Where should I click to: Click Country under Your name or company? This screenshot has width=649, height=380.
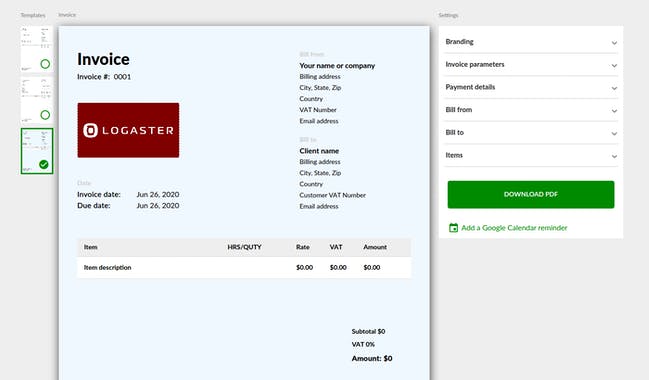[x=311, y=99]
